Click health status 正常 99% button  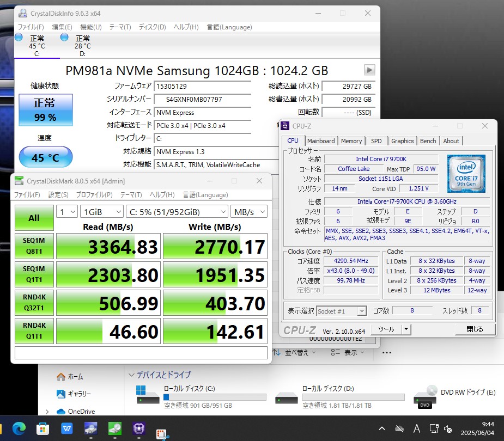pyautogui.click(x=46, y=110)
